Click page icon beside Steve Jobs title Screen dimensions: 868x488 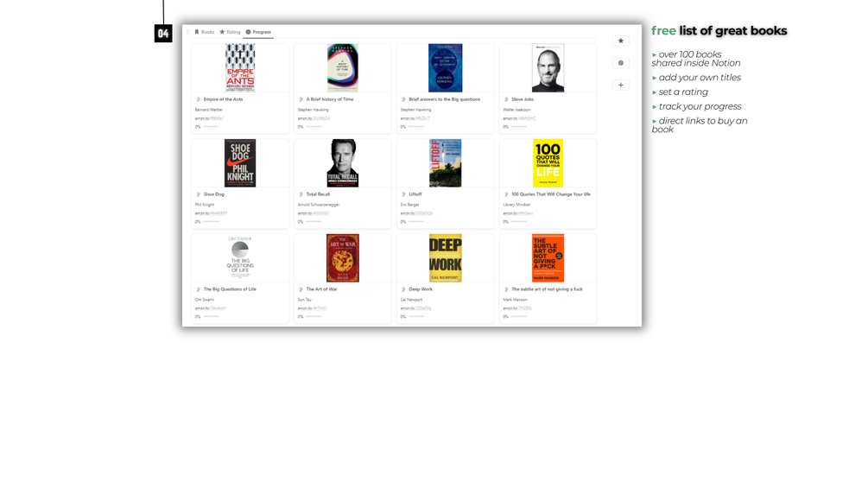pyautogui.click(x=506, y=99)
